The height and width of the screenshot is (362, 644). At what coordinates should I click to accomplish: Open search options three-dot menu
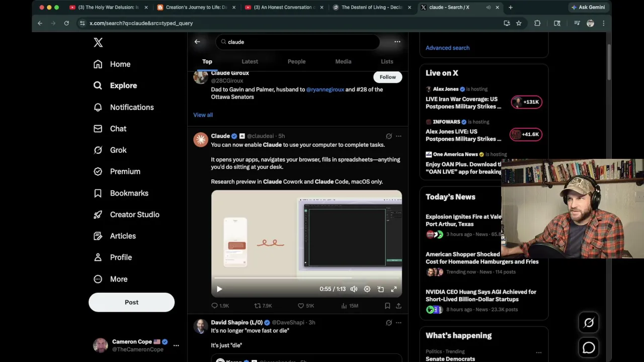[x=397, y=42]
